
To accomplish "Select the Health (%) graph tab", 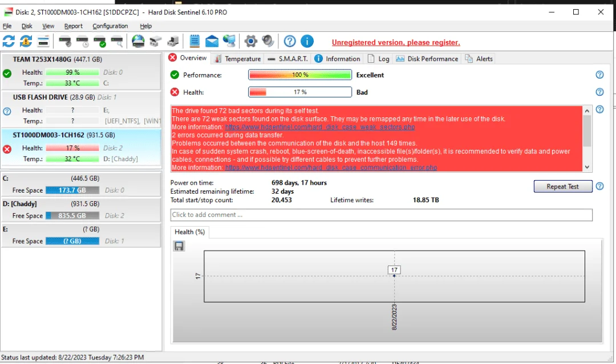I will [190, 232].
